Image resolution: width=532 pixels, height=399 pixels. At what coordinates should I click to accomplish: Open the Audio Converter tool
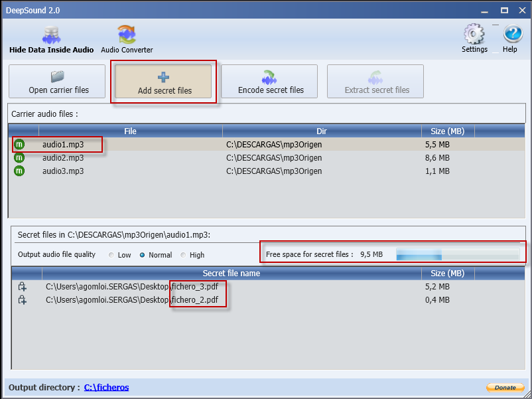point(127,40)
